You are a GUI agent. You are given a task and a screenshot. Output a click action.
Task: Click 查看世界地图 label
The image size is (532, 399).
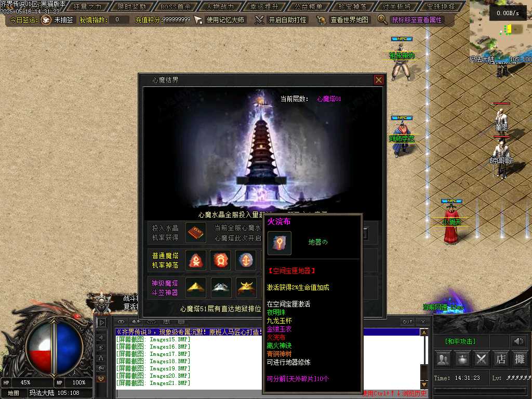[x=350, y=20]
